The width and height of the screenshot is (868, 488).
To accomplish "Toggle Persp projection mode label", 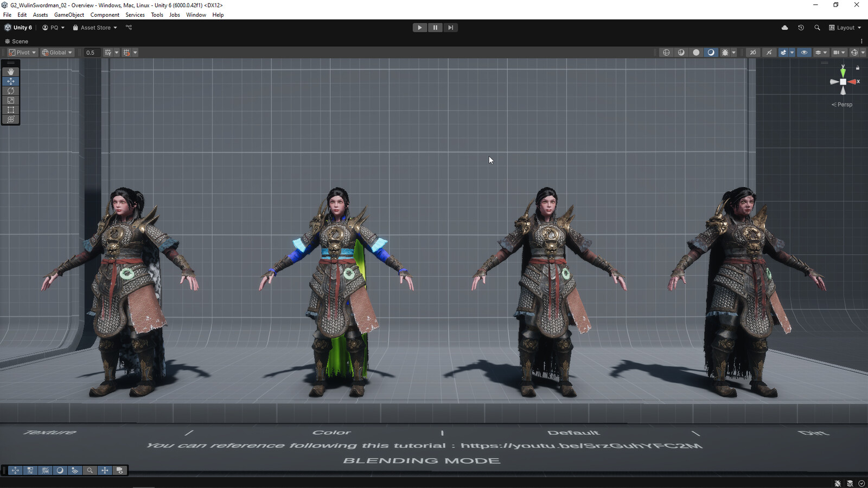I will coord(842,105).
